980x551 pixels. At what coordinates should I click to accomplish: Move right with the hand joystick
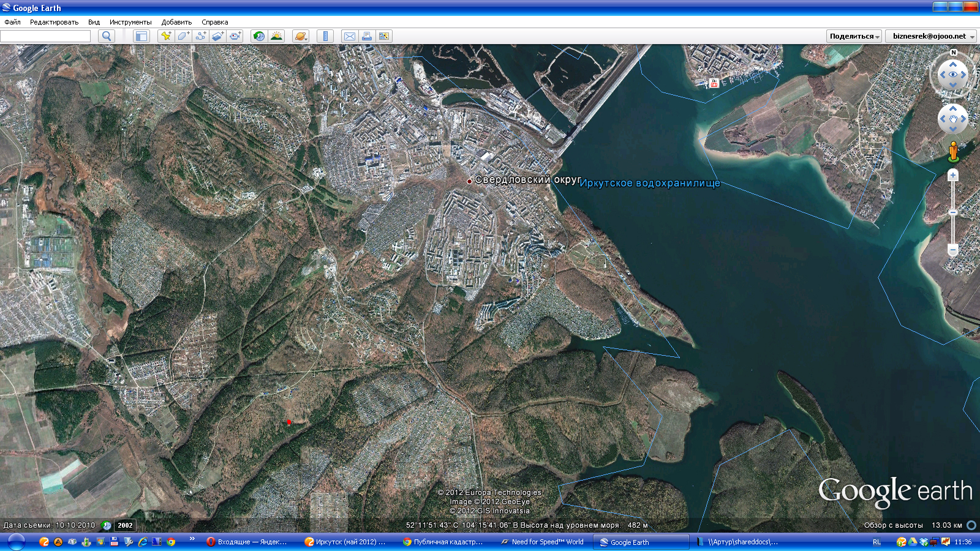[x=963, y=119]
